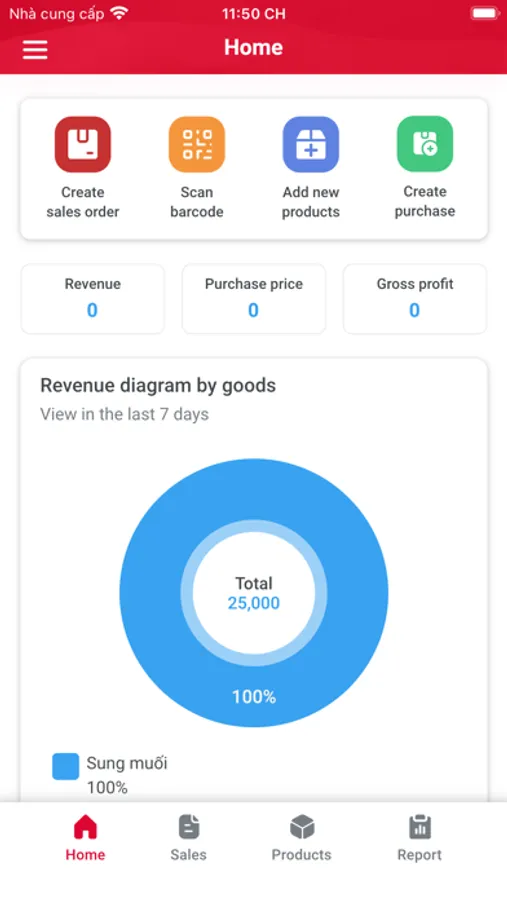Select the blue Sung muối legend swatch
The width and height of the screenshot is (507, 900).
pos(65,766)
